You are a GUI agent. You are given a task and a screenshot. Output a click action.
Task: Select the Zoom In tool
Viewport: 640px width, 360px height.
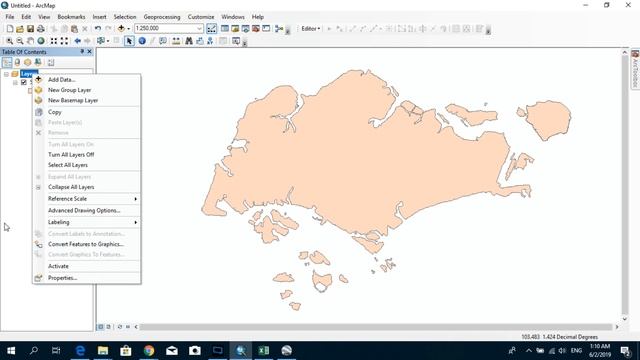tap(9, 41)
